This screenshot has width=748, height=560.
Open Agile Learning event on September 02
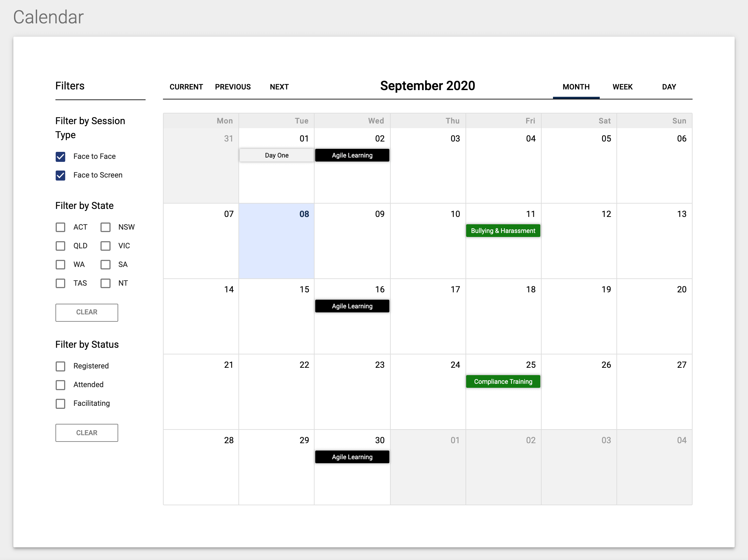click(352, 156)
